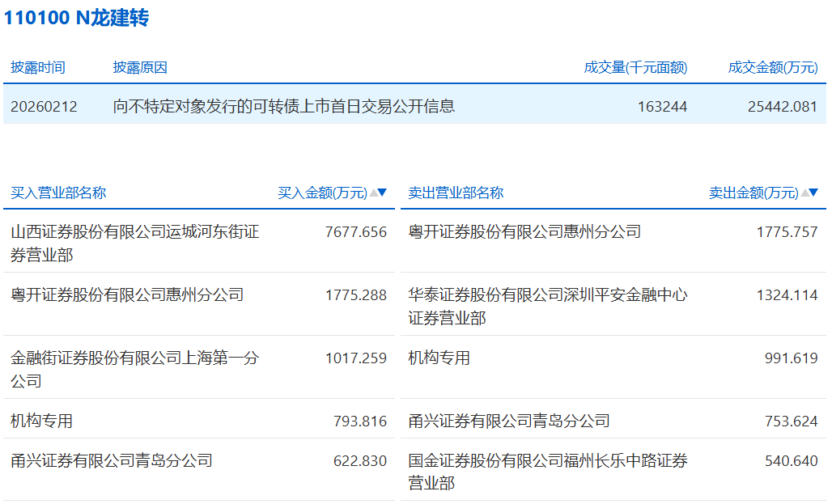The height and width of the screenshot is (504, 832).
Task: Click sell amount 1324.114
Action: (787, 295)
